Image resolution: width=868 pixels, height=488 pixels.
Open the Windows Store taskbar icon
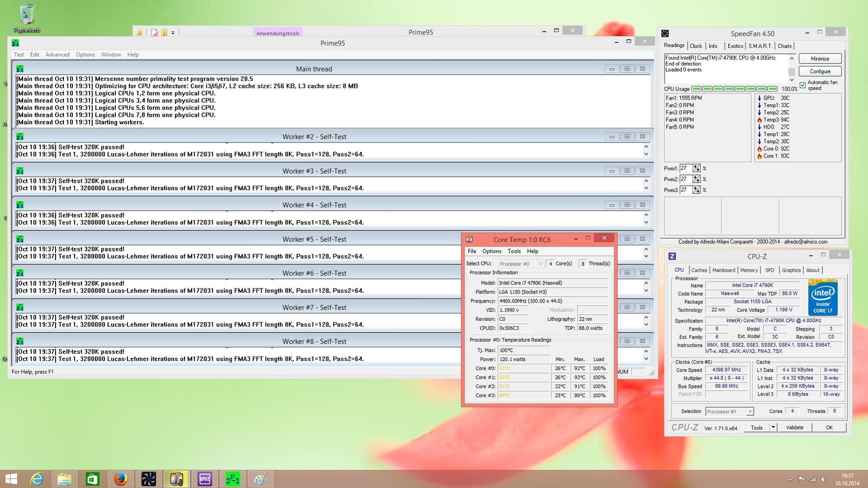click(92, 479)
